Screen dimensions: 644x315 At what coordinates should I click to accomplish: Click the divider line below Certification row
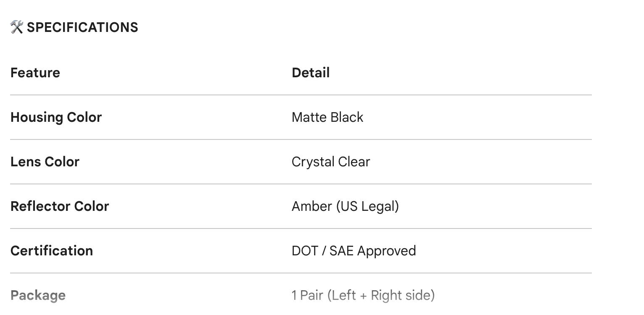tap(301, 273)
